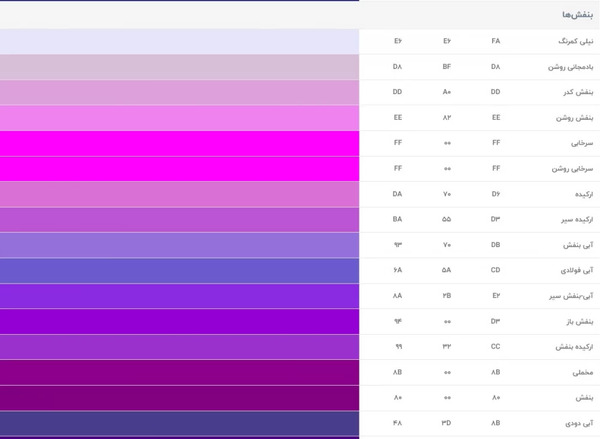600x439 pixels.
Task: Click the name آبی-بنفش سیر
Action: 571,296
